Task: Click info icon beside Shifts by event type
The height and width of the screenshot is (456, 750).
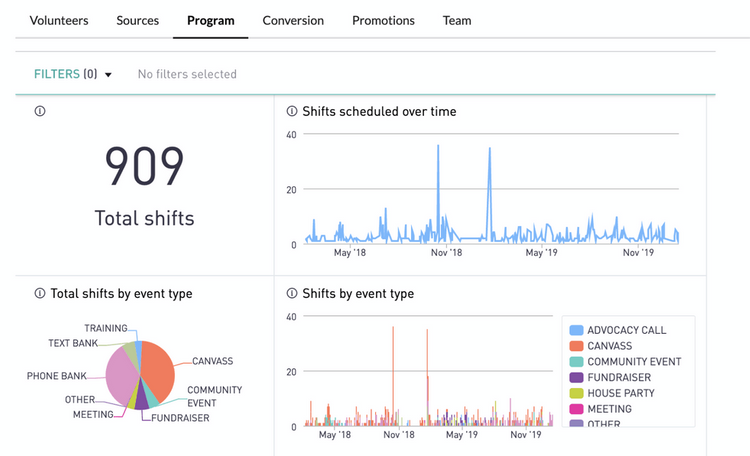Action: (292, 293)
